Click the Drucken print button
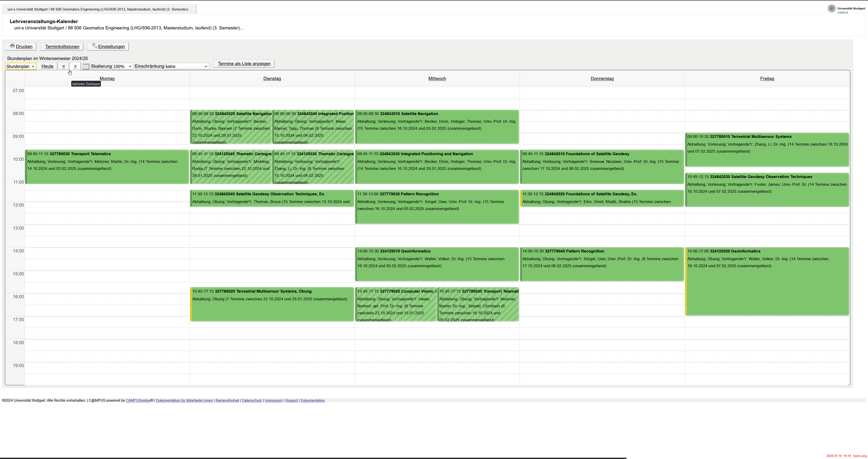Screen dimensions: 868x459 click(x=21, y=46)
